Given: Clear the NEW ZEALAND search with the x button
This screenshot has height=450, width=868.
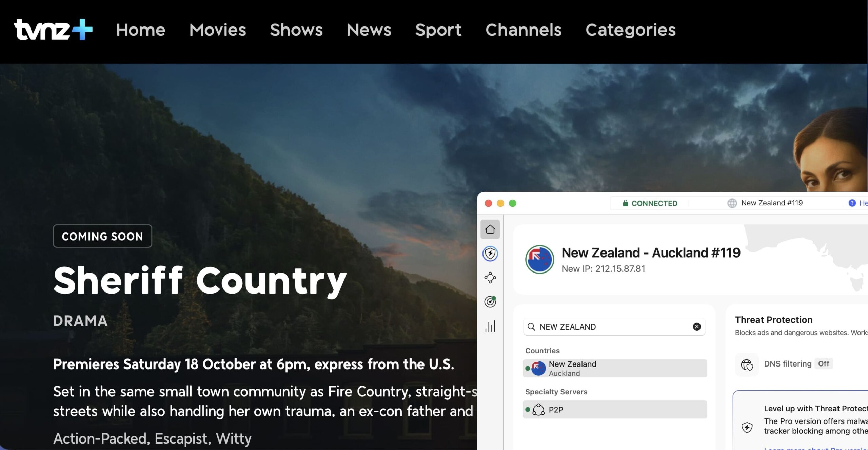Looking at the screenshot, I should pos(695,326).
